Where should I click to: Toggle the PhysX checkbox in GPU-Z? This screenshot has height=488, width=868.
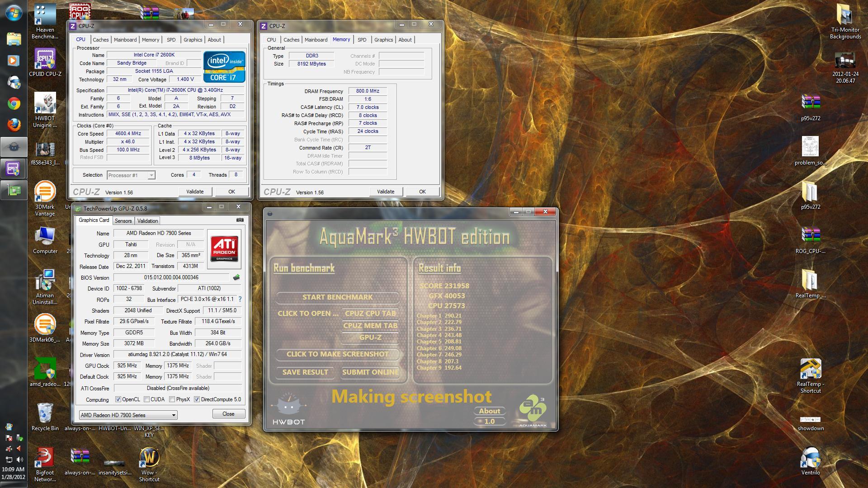pyautogui.click(x=172, y=399)
